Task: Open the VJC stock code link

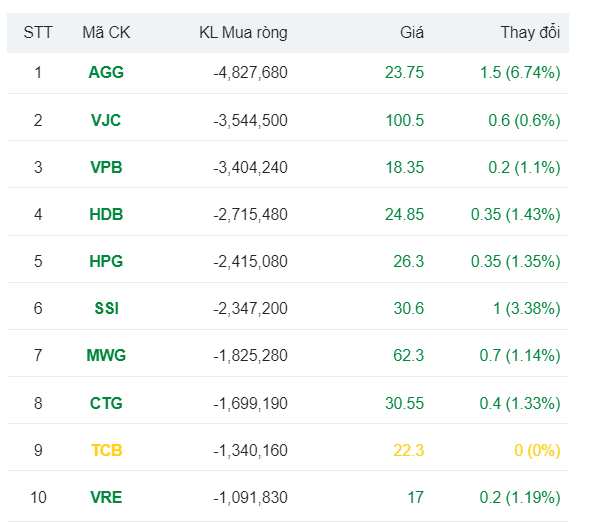Action: 106,121
